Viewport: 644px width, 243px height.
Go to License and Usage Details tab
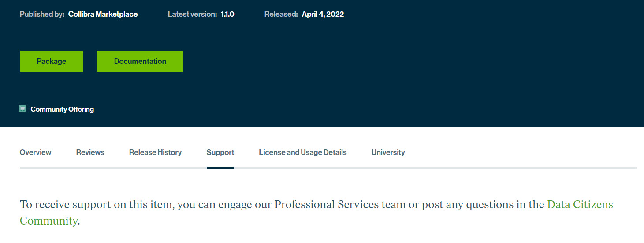[x=302, y=152]
